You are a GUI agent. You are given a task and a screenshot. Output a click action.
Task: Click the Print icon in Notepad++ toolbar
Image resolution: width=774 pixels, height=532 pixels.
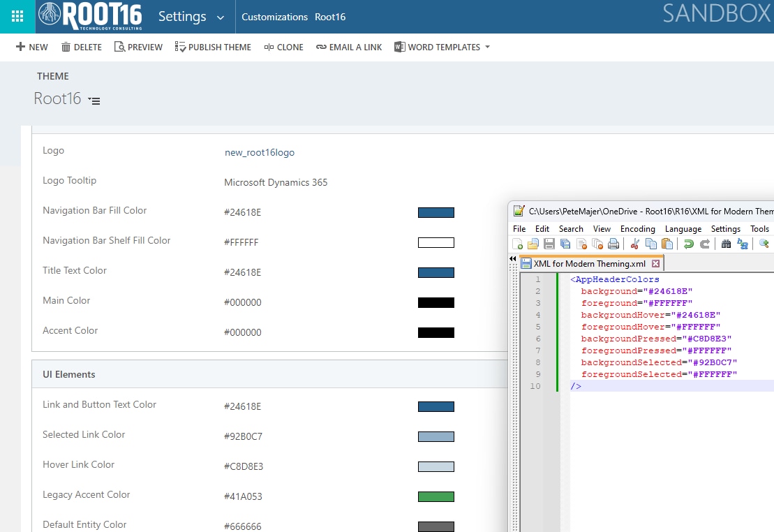point(613,244)
